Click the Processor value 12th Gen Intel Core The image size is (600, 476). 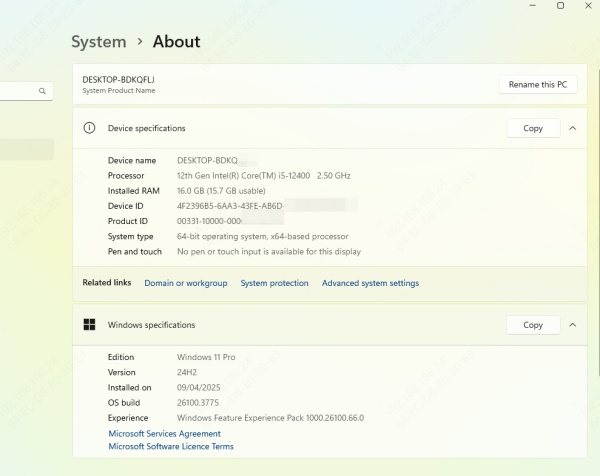[x=263, y=176]
